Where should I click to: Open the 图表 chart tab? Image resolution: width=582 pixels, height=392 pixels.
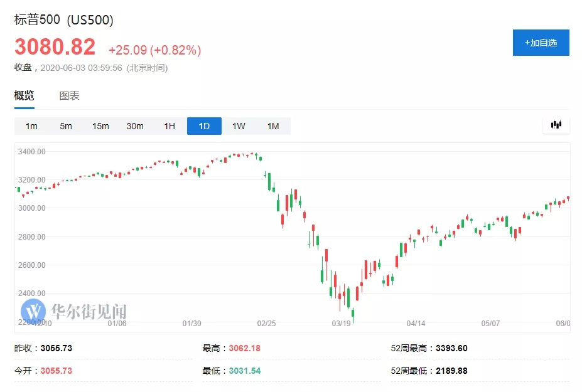[70, 96]
